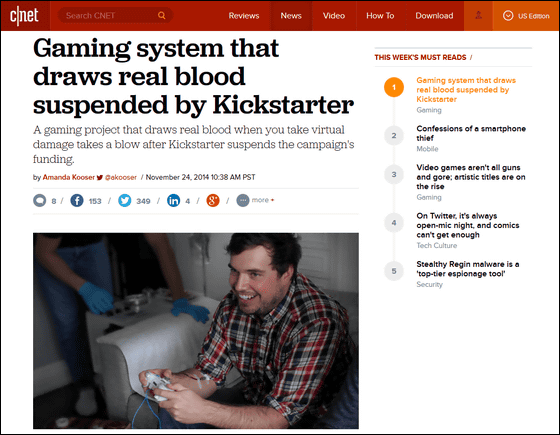Open author Amanda Kooser's page
Image resolution: width=560 pixels, height=435 pixels.
[69, 177]
